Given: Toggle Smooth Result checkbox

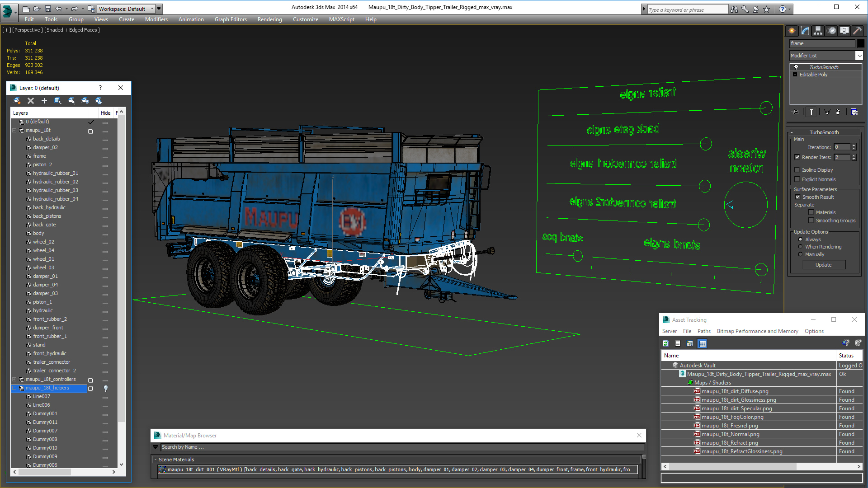Looking at the screenshot, I should (x=798, y=197).
